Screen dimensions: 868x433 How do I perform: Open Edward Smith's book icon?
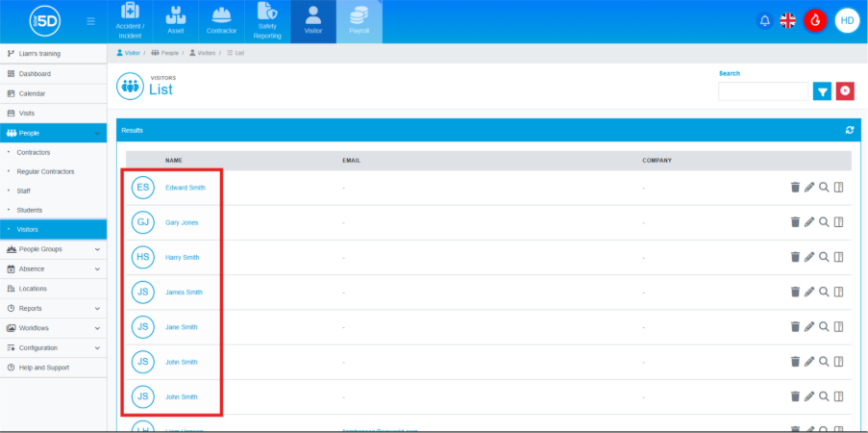(x=838, y=188)
